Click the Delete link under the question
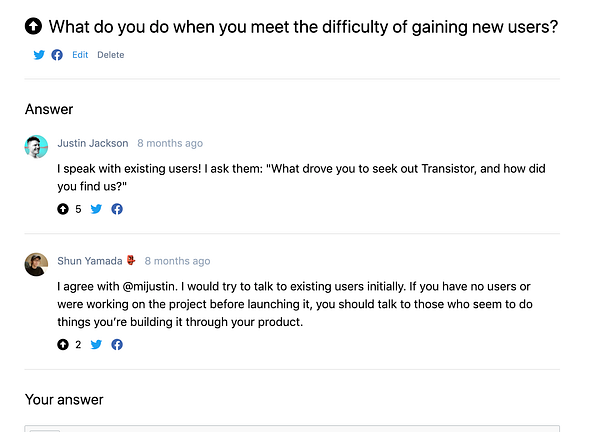This screenshot has height=432, width=600. [x=110, y=55]
